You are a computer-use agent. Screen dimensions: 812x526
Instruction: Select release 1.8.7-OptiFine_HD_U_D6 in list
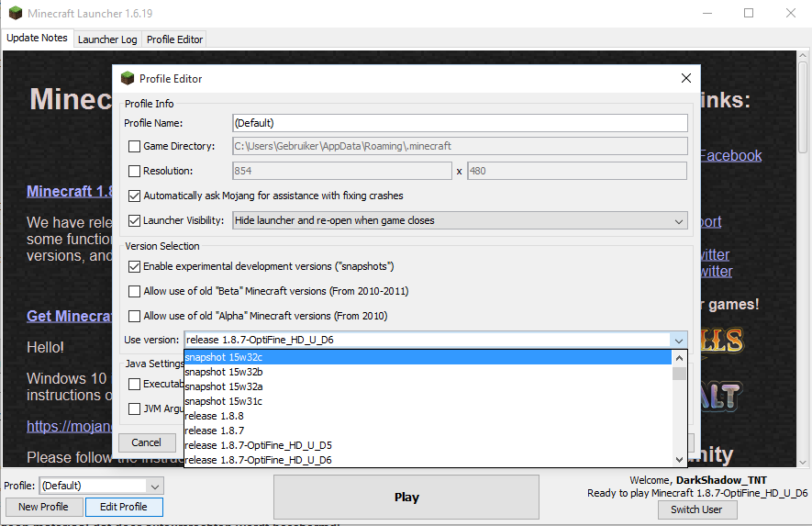[428, 460]
